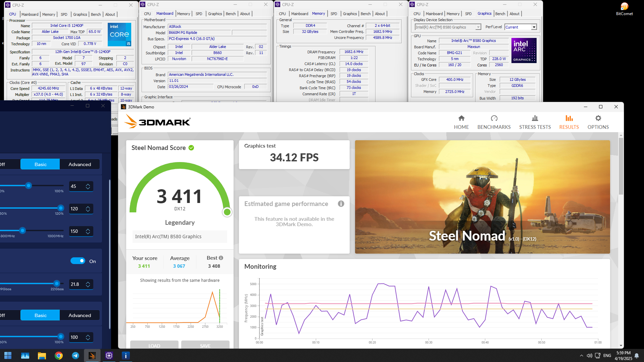The width and height of the screenshot is (644, 362).
Task: Click the Intel Arc Graphics logo in CPU-Z
Action: 524,50
